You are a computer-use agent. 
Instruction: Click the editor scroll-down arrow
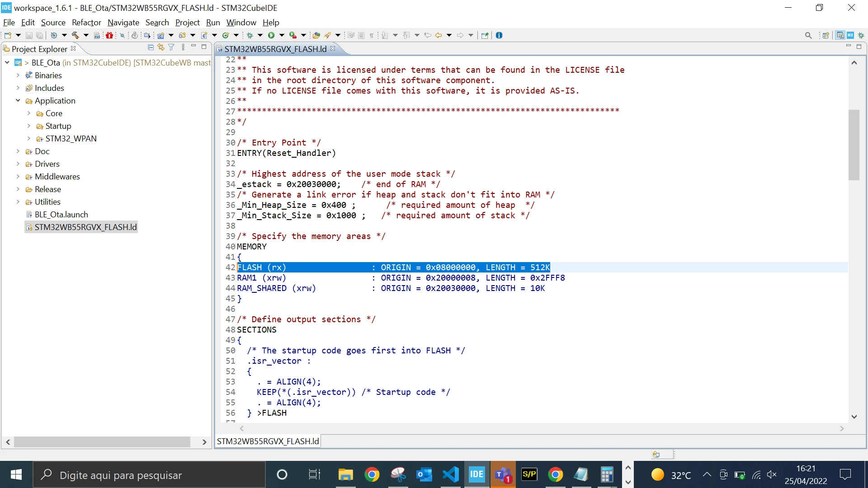pyautogui.click(x=854, y=417)
